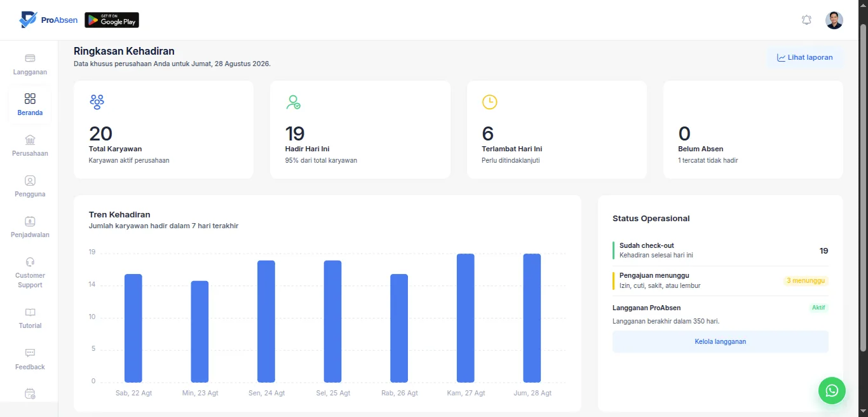Go to Langganan in the sidebar
The image size is (868, 417).
[30, 65]
